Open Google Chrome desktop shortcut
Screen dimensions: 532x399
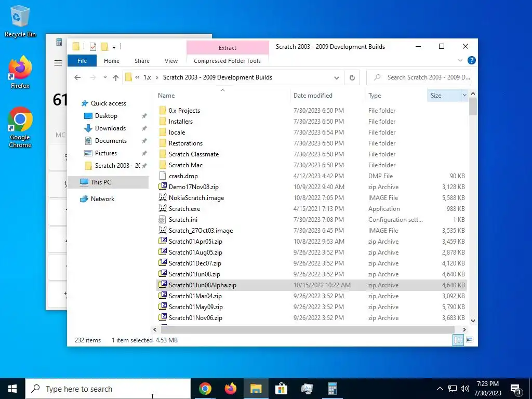click(x=20, y=128)
